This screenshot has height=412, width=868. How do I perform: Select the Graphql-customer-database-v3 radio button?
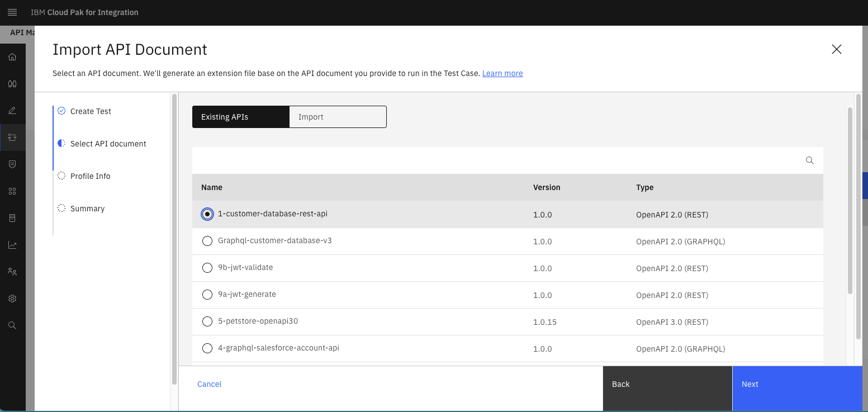(207, 241)
